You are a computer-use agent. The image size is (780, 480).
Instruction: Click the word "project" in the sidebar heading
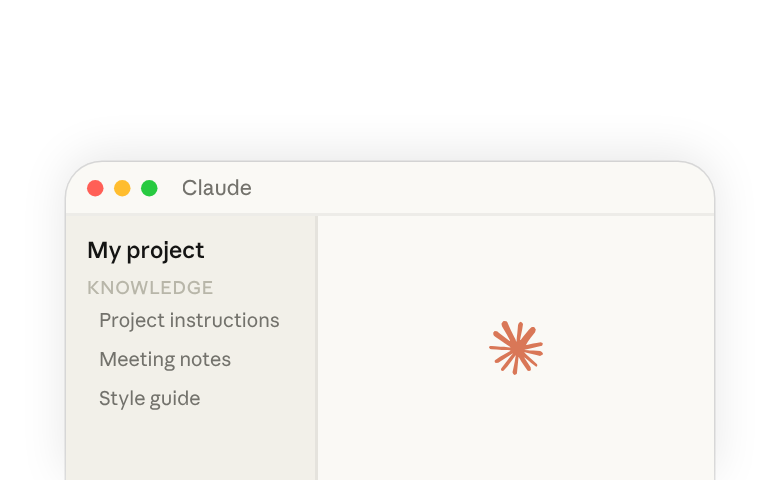[x=165, y=251]
